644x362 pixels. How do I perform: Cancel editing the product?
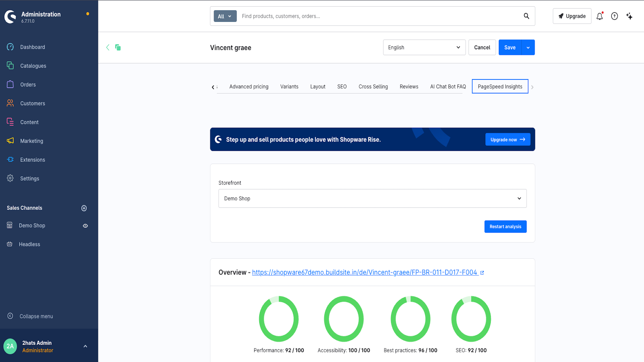click(482, 47)
